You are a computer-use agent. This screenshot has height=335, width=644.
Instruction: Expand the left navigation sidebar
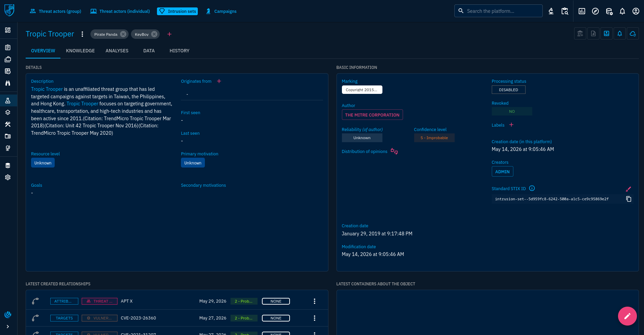point(8,327)
